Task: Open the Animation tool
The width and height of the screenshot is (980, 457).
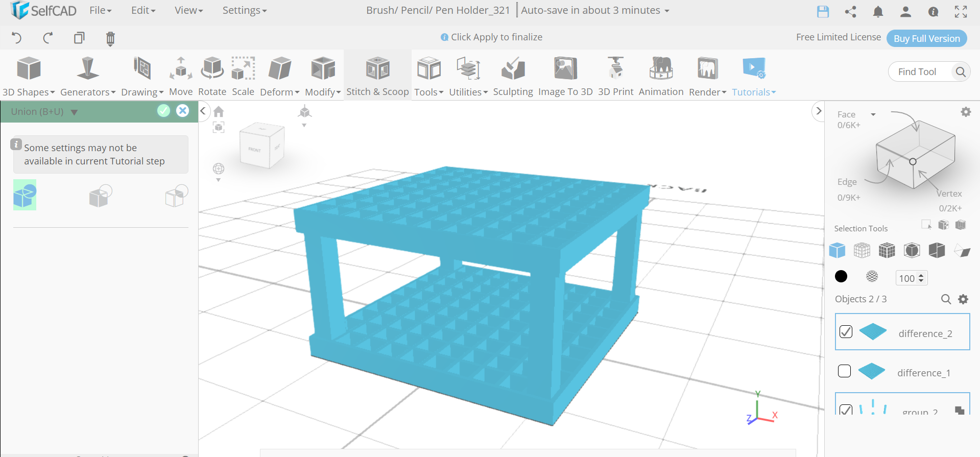Action: click(x=661, y=76)
